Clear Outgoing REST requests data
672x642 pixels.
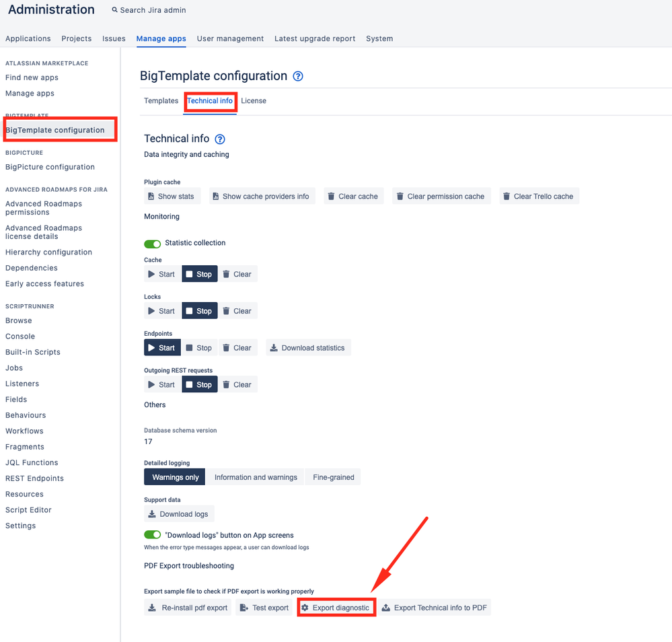tap(238, 385)
